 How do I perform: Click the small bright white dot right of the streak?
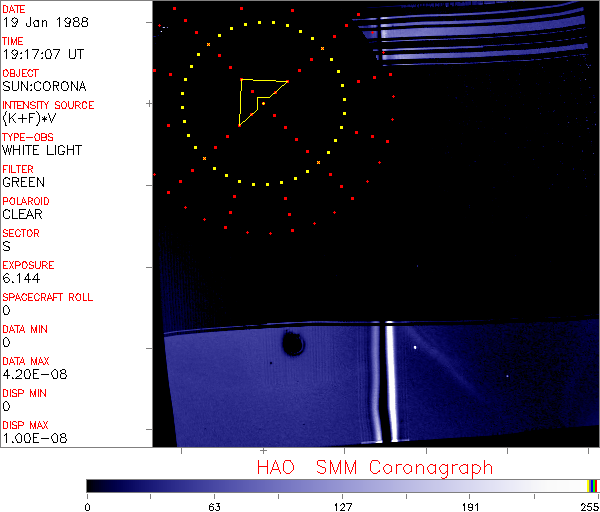[415, 347]
